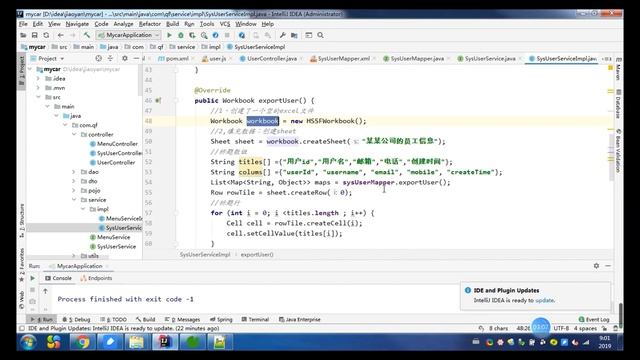This screenshot has width=640, height=360.
Task: Open the Spring tool window
Action: click(x=221, y=320)
